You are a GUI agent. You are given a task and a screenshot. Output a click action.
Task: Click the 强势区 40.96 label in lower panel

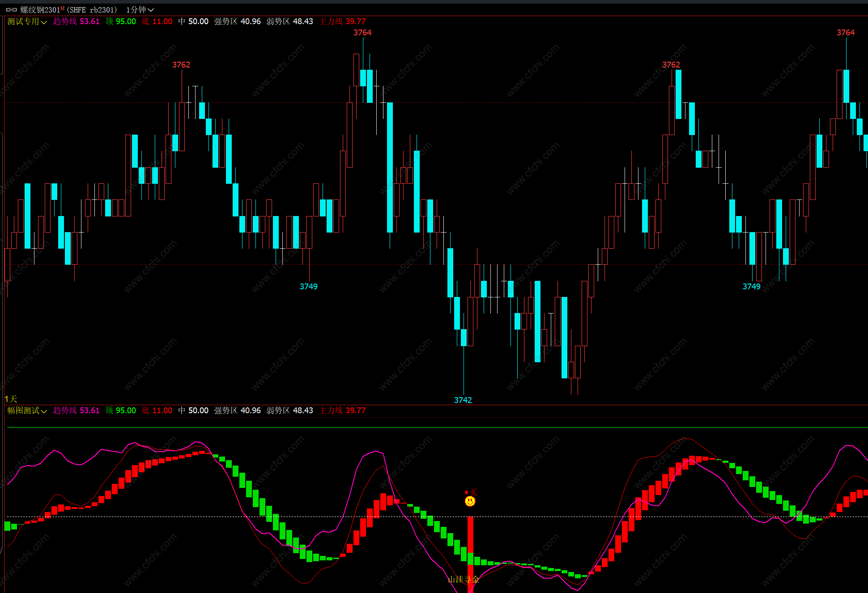tap(237, 411)
